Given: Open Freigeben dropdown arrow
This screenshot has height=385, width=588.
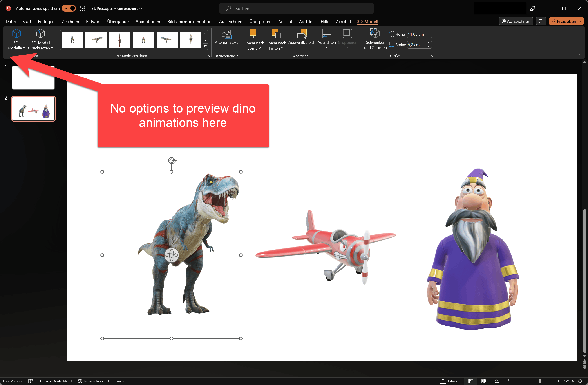Looking at the screenshot, I should (581, 22).
